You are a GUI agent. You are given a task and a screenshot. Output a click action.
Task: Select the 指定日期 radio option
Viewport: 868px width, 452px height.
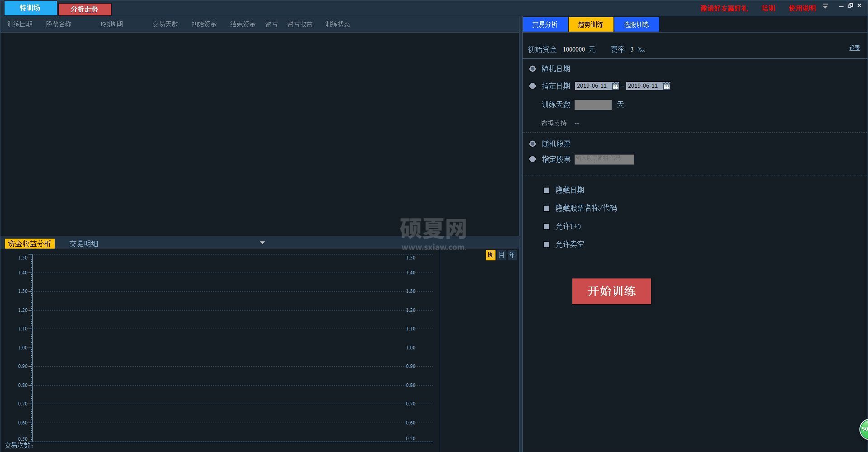(x=533, y=86)
